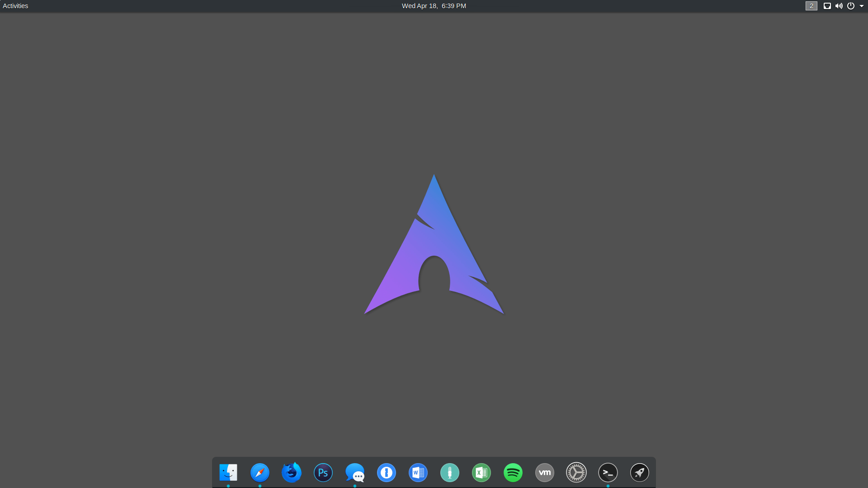Open the VMware application
Screen dimensions: 868x488
point(544,473)
